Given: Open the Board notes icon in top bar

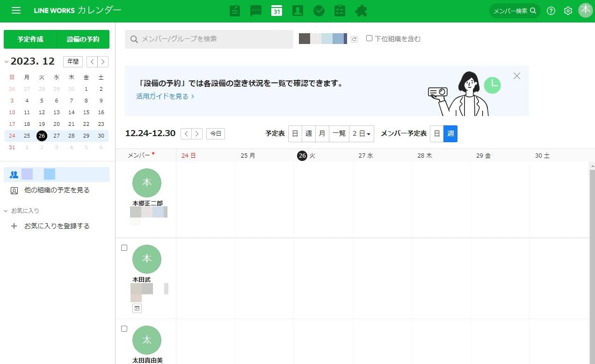Looking at the screenshot, I should click(x=235, y=11).
